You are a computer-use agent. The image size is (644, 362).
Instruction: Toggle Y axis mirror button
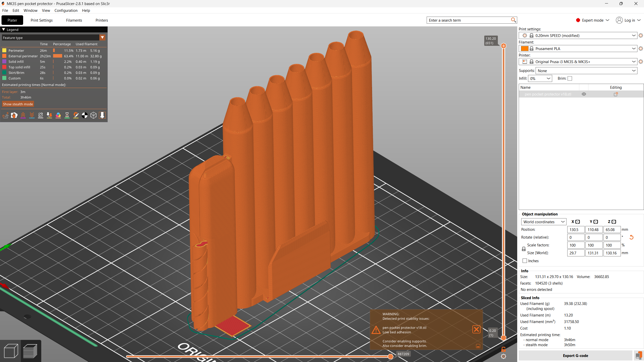[596, 222]
